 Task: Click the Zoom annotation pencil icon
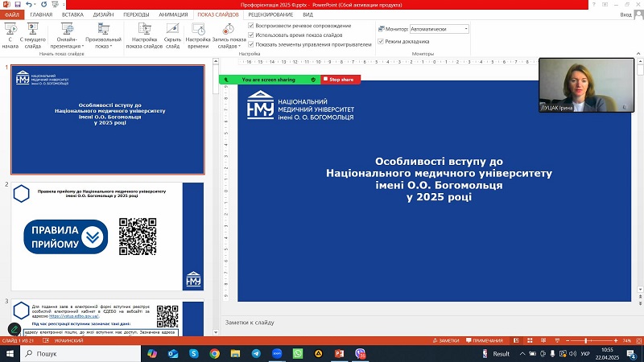[14, 329]
